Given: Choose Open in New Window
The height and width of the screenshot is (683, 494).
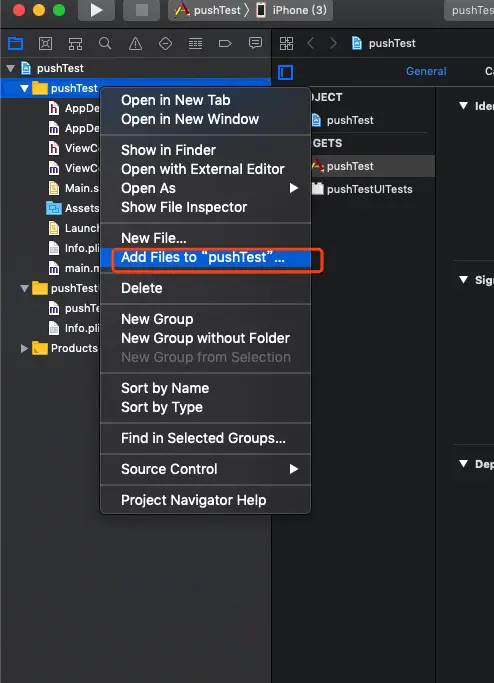Looking at the screenshot, I should pyautogui.click(x=205, y=119).
